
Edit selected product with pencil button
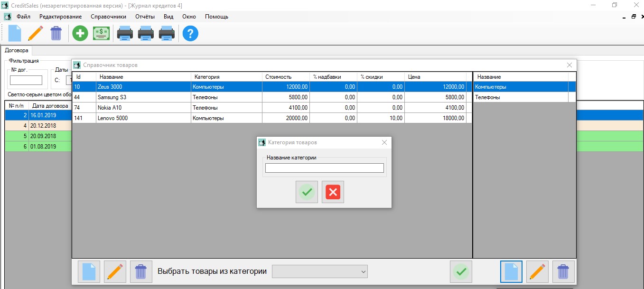115,272
